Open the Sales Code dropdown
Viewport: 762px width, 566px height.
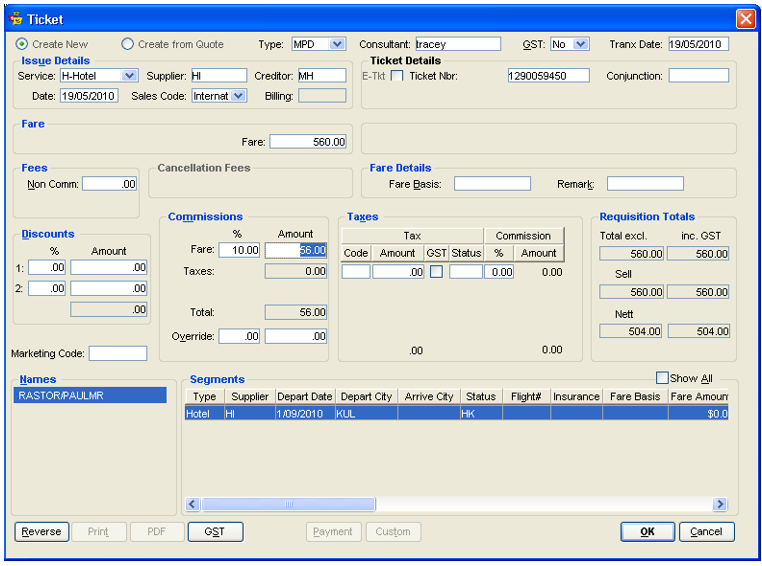[x=238, y=96]
